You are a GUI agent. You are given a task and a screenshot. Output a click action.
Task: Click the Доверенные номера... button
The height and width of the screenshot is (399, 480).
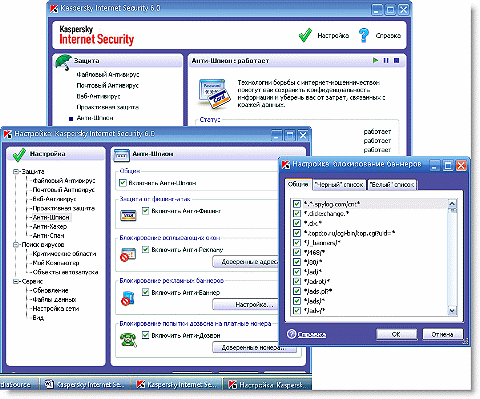click(254, 347)
